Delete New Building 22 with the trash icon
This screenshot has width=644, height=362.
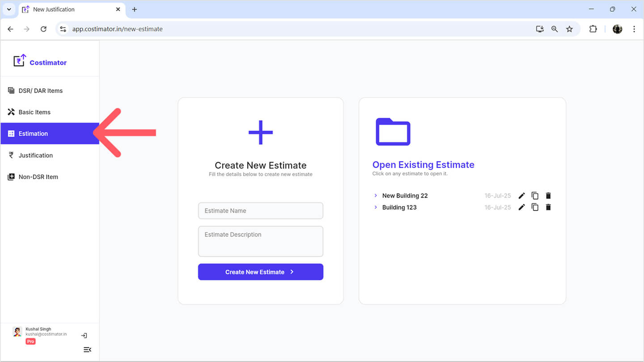548,196
